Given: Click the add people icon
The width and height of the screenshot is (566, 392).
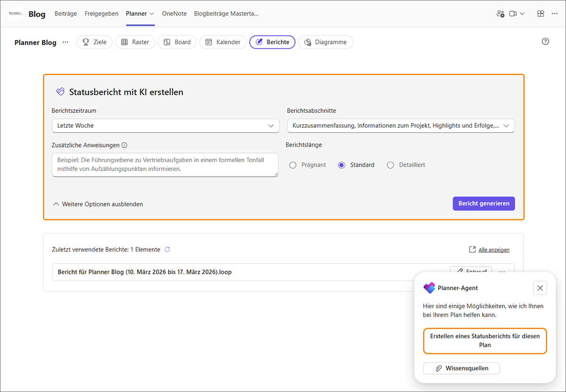Looking at the screenshot, I should pos(500,14).
